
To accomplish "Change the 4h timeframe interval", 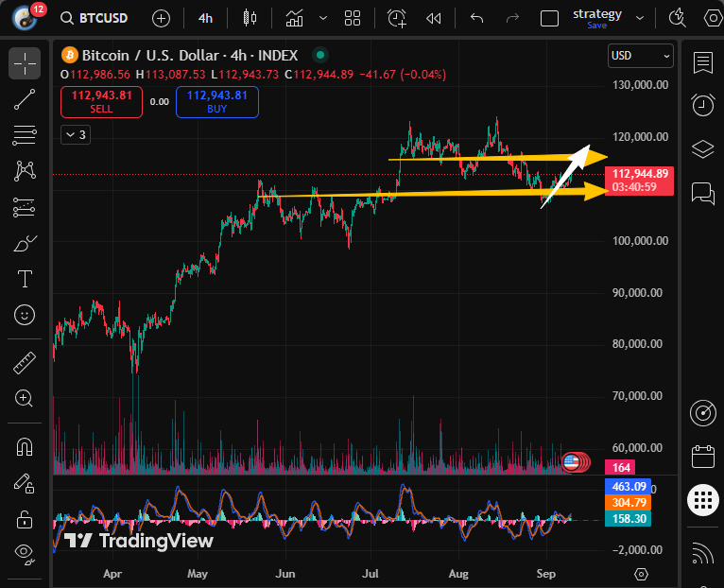I will coord(205,19).
